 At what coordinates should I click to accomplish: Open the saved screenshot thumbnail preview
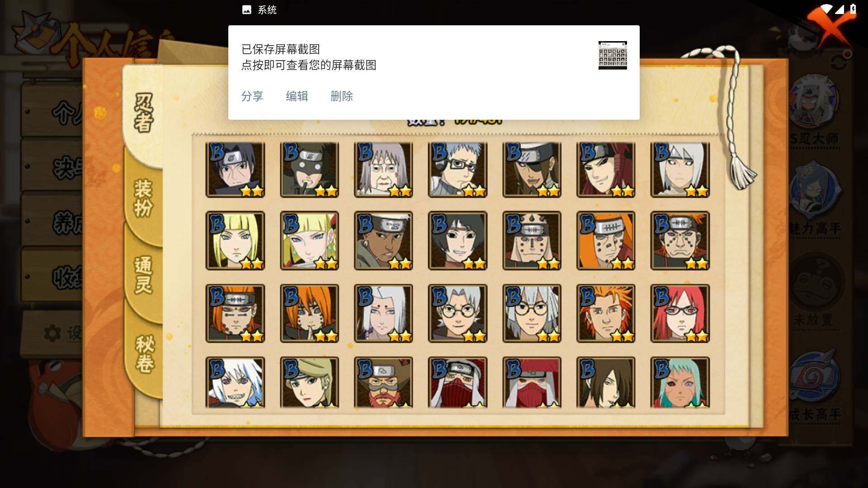coord(613,55)
